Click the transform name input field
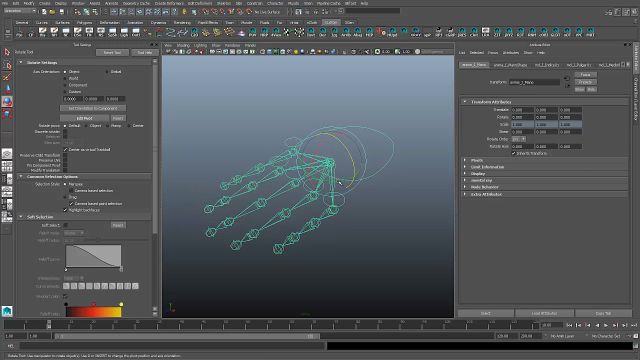This screenshot has height=360, width=640. pyautogui.click(x=534, y=82)
